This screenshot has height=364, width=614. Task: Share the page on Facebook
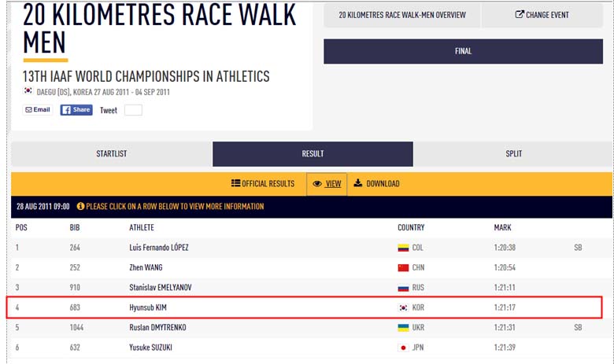pyautogui.click(x=76, y=110)
